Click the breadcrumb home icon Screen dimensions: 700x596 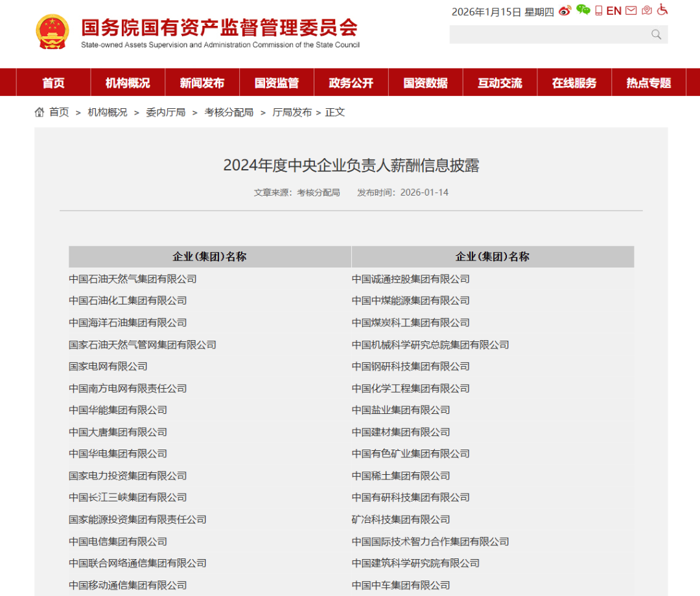tap(40, 112)
